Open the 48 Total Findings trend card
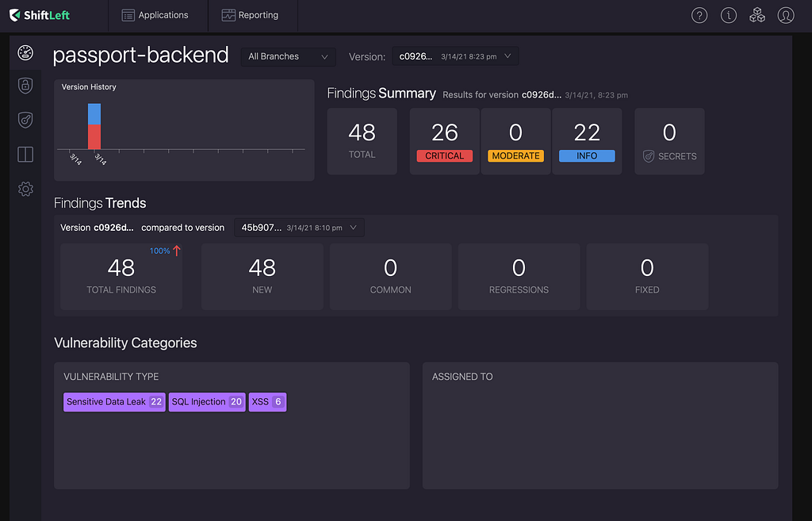This screenshot has width=812, height=521. [121, 277]
